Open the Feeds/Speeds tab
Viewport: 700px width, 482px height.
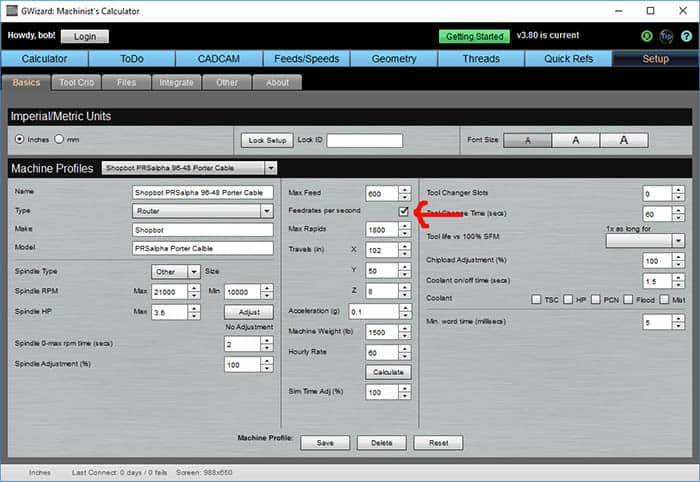click(307, 59)
